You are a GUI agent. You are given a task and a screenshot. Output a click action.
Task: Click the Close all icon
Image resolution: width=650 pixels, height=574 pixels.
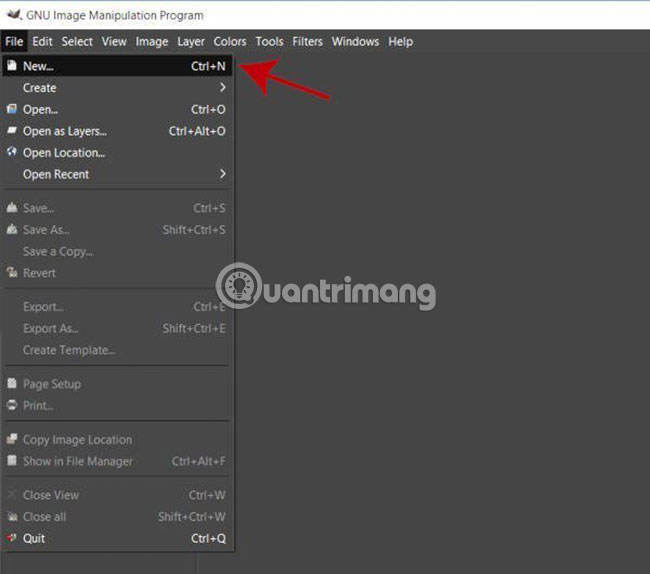pos(12,516)
